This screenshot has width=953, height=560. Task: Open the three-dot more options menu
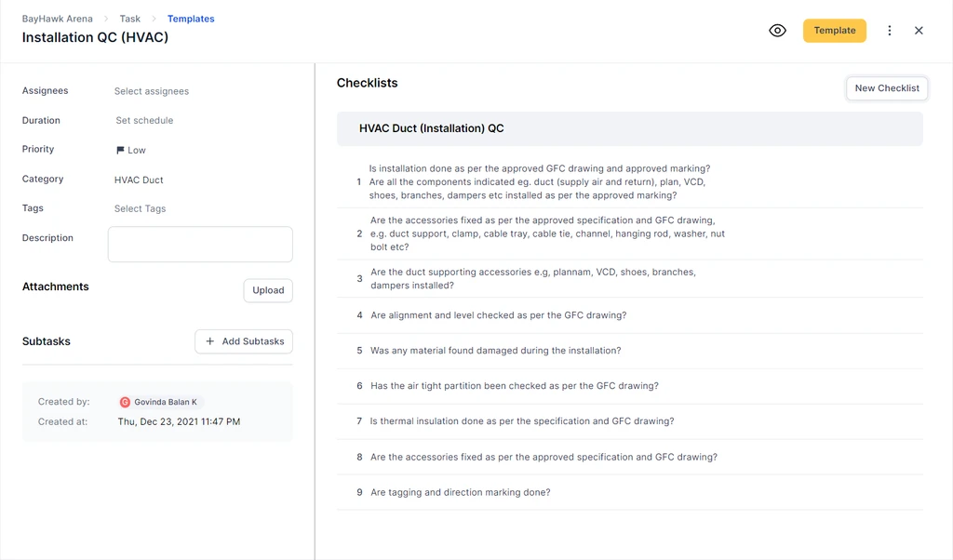(890, 31)
